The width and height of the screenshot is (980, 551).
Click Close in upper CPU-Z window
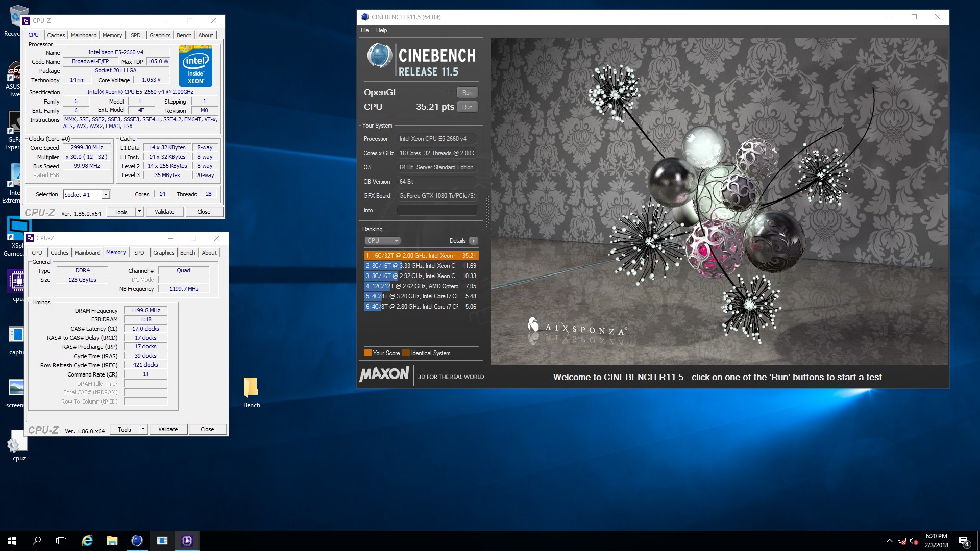click(204, 212)
